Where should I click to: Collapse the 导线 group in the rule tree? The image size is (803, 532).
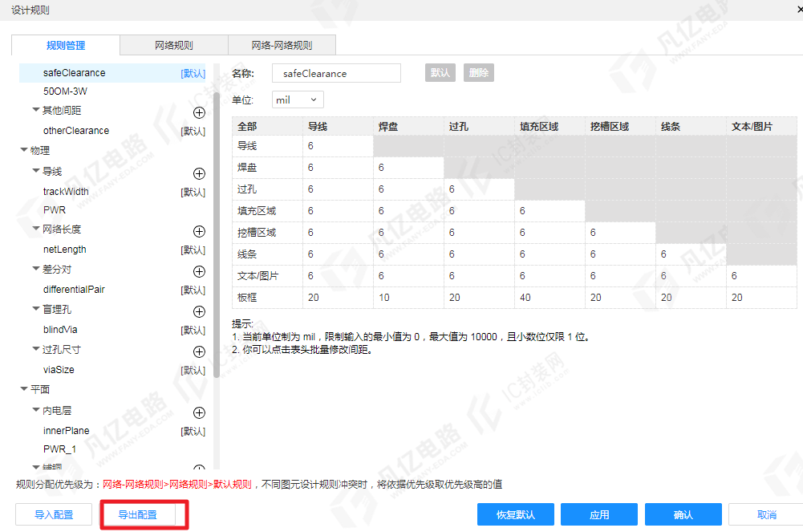pyautogui.click(x=36, y=170)
